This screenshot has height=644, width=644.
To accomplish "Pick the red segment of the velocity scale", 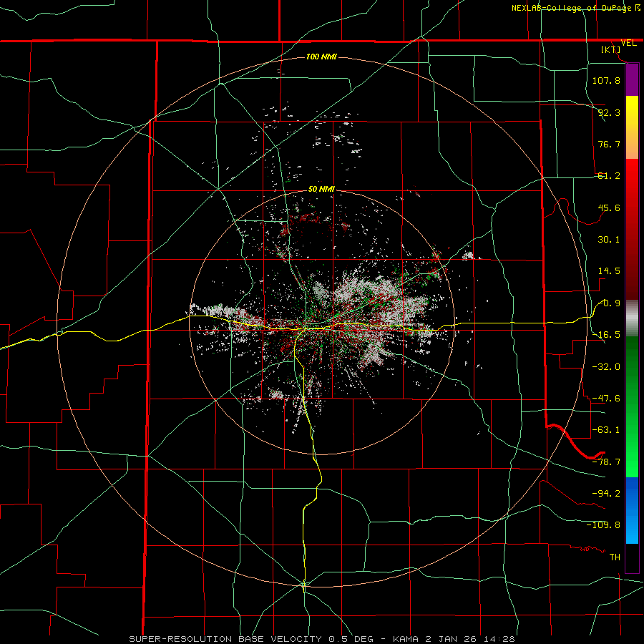I will click(632, 229).
